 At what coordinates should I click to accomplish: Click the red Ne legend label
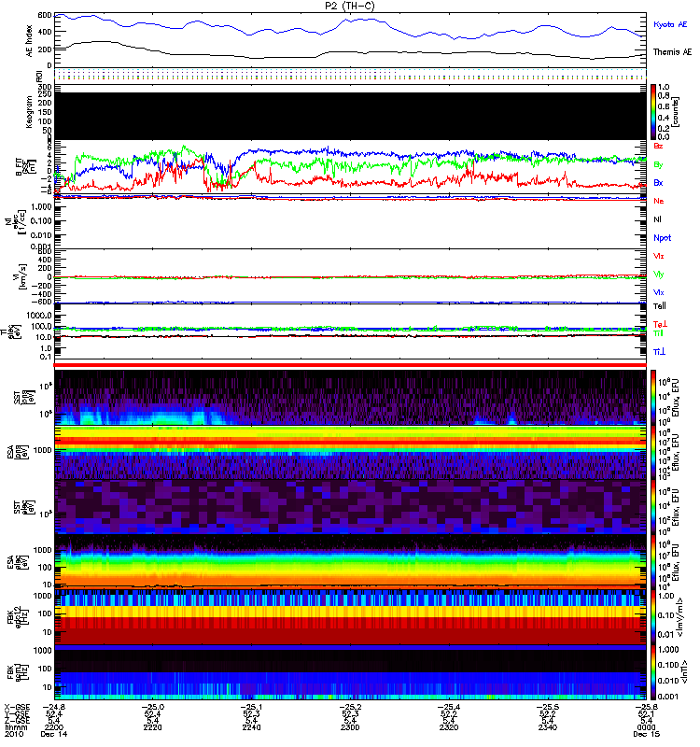point(658,201)
